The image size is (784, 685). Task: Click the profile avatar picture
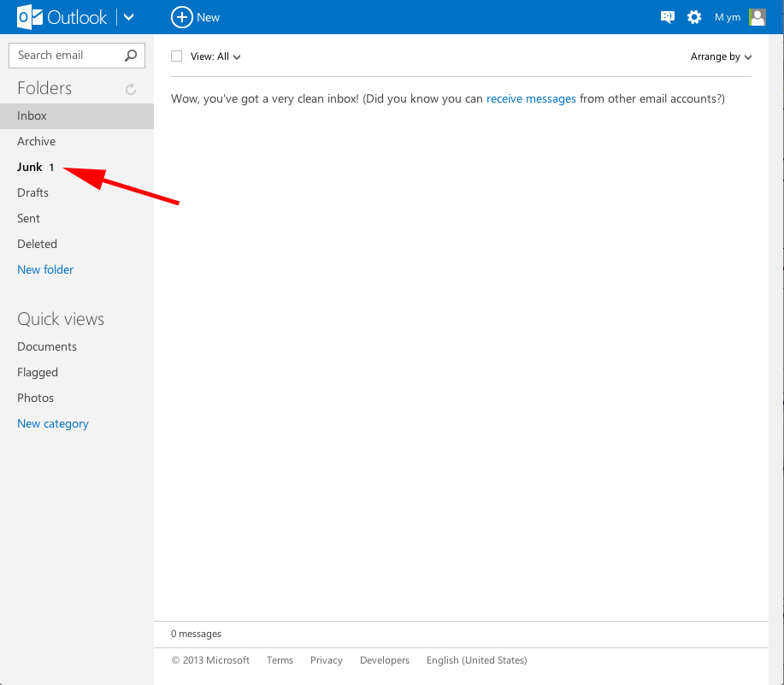757,17
